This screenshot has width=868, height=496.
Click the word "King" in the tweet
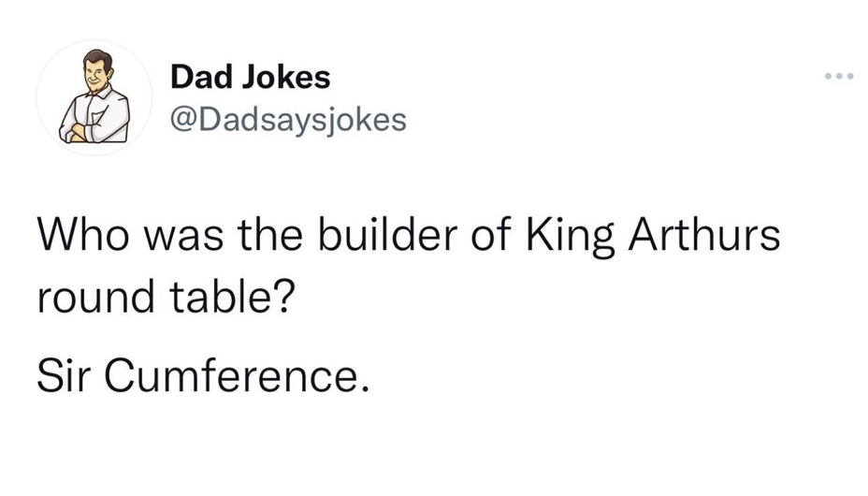[x=570, y=237]
